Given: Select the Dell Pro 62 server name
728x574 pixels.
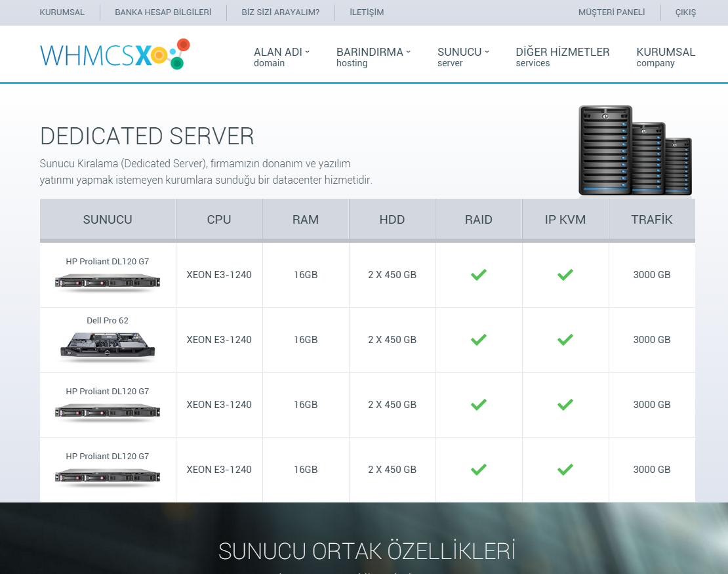Looking at the screenshot, I should point(108,320).
